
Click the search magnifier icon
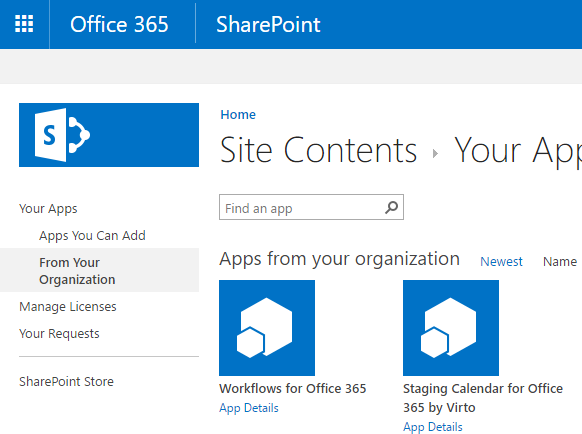[x=391, y=207]
